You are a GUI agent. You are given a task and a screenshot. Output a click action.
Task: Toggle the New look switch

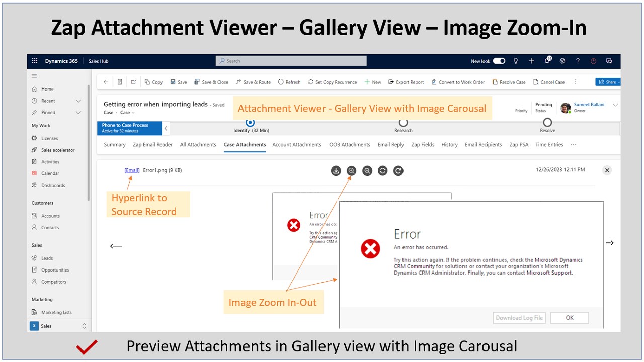[x=499, y=61]
